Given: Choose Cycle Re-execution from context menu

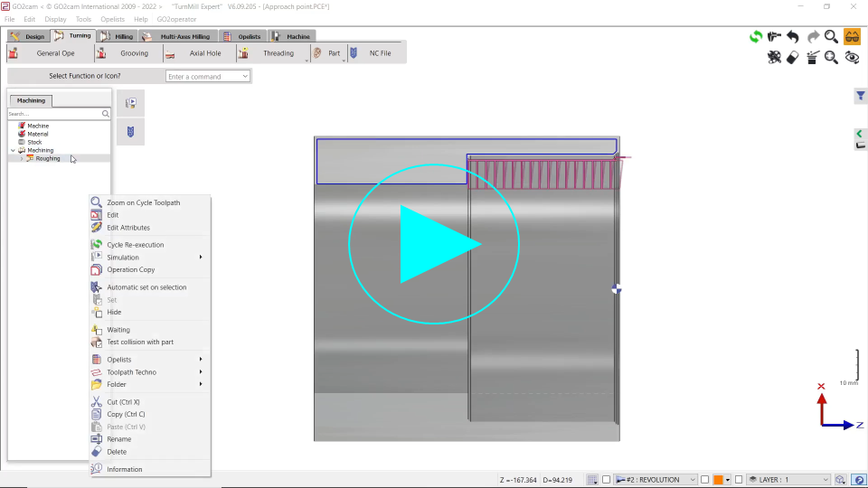Looking at the screenshot, I should click(135, 245).
